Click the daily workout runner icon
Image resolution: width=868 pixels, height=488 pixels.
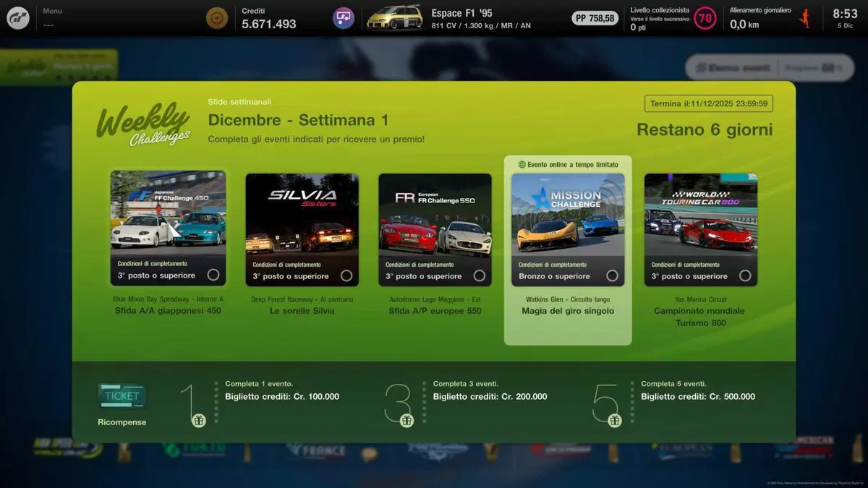click(804, 19)
